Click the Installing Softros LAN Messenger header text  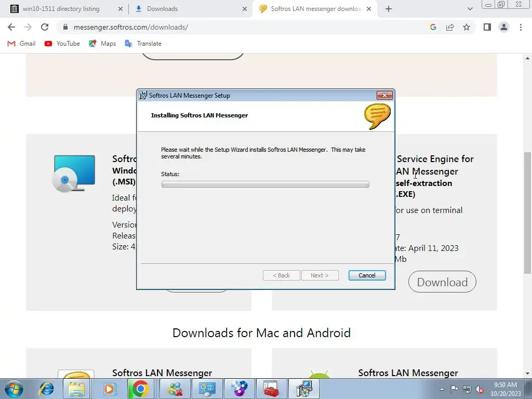[x=199, y=115]
